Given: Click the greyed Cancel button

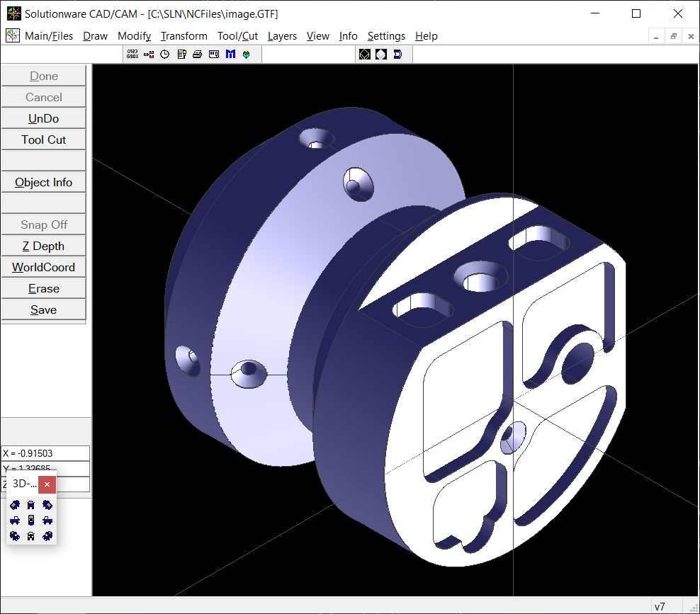Looking at the screenshot, I should tap(43, 97).
